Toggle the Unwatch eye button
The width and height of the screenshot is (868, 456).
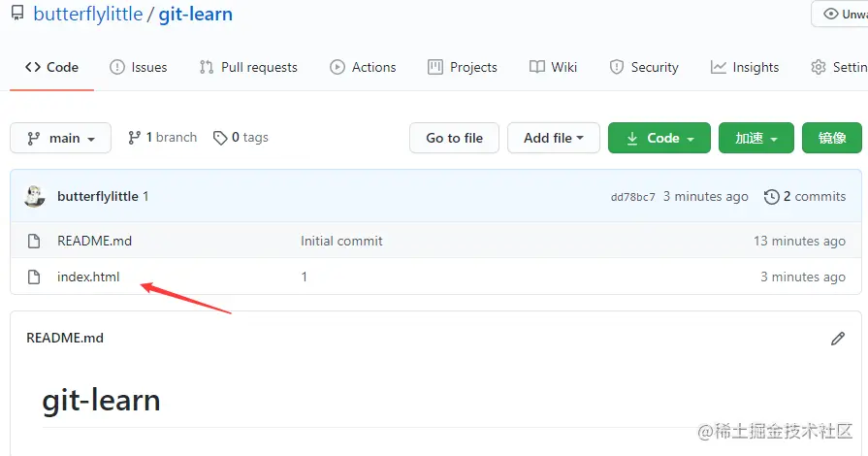(x=840, y=14)
